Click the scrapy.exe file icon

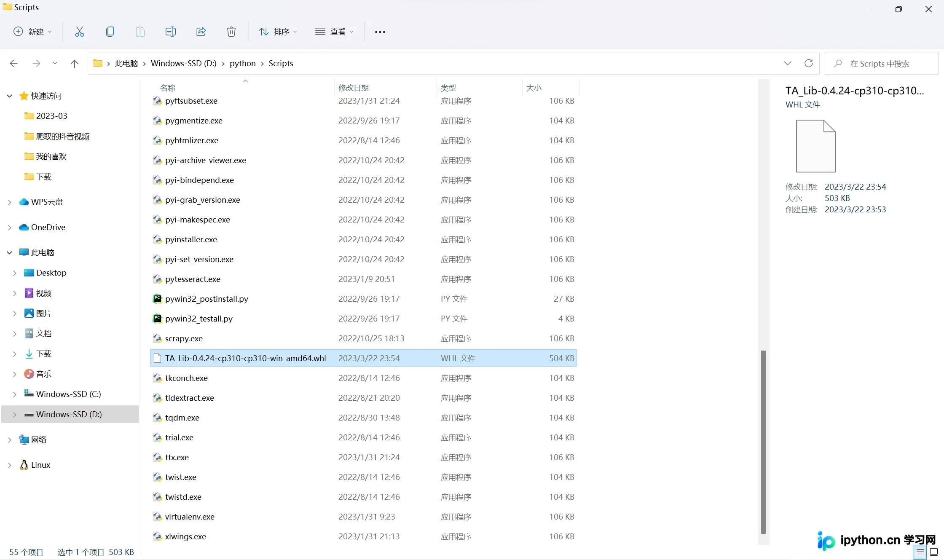tap(157, 338)
